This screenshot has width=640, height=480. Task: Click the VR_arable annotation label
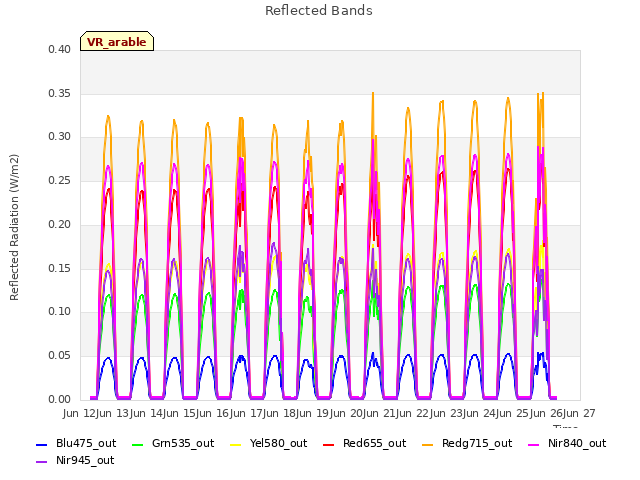pyautogui.click(x=117, y=42)
